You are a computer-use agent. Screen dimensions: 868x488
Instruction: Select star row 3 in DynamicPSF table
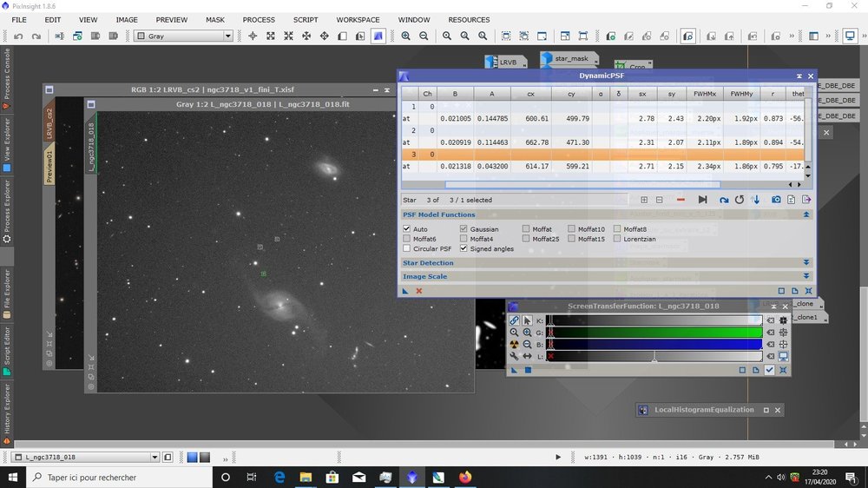[414, 154]
